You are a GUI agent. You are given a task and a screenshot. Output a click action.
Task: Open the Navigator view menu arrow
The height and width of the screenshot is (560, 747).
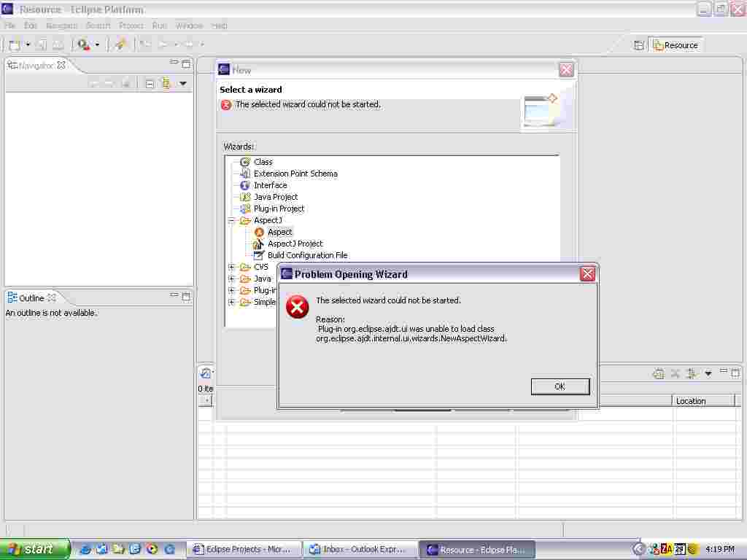183,84
